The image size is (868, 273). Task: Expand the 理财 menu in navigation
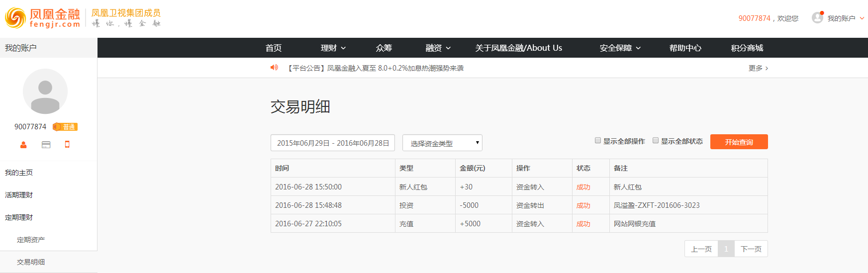pos(333,48)
